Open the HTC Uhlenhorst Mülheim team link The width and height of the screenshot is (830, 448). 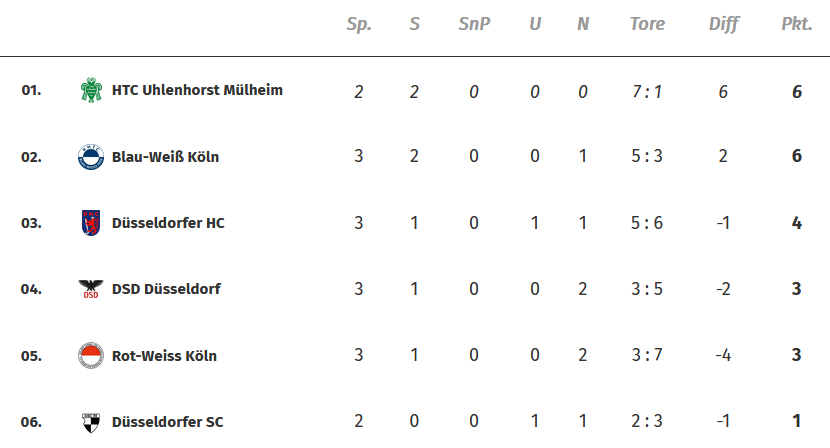(x=197, y=90)
